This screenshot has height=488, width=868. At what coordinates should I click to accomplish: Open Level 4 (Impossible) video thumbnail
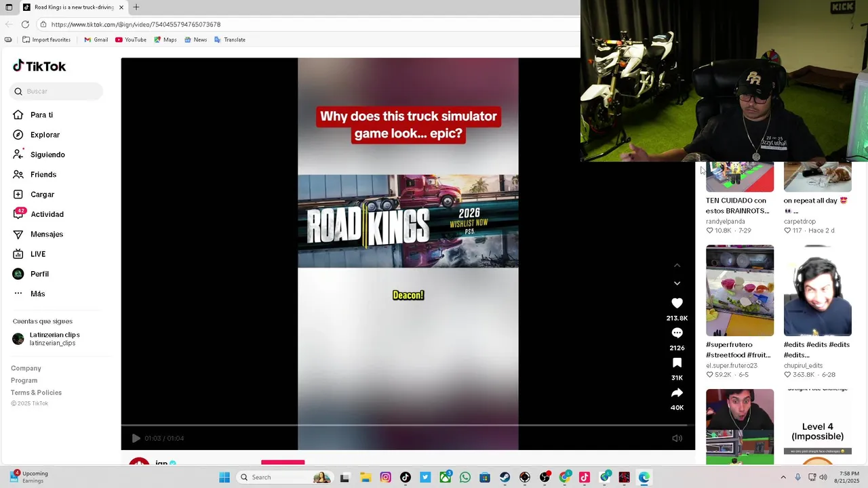[818, 426]
